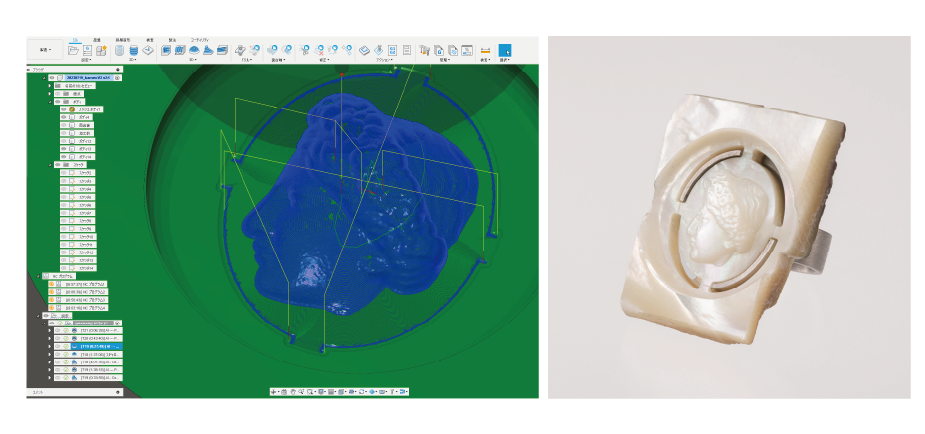Toggle visibility of ボディ14 row
Viewport: 925px width, 434px height.
64,157
